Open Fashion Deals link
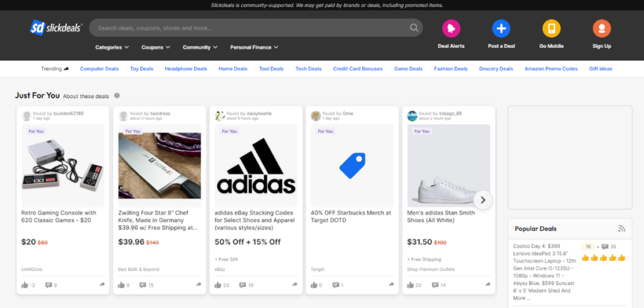644x308 pixels. coord(451,69)
